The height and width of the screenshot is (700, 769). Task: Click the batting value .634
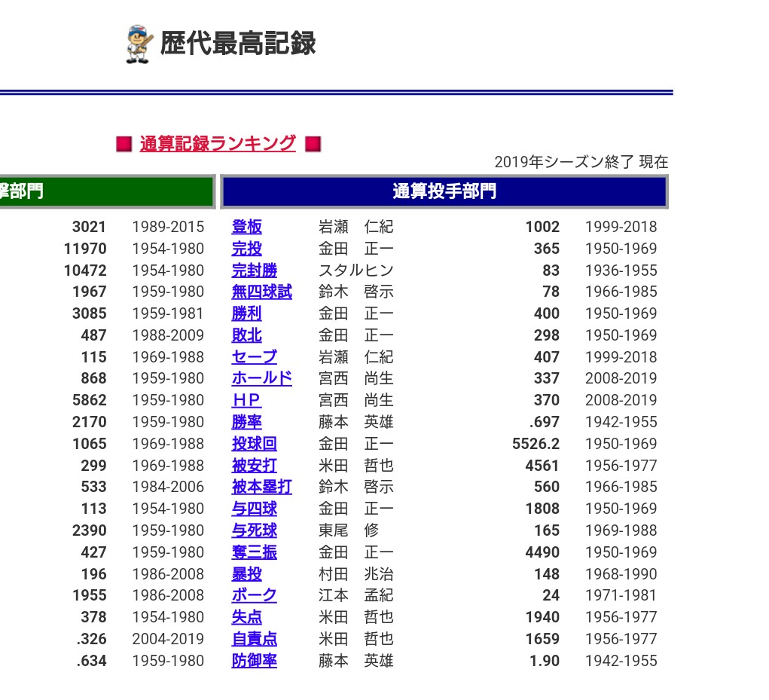coord(91,660)
